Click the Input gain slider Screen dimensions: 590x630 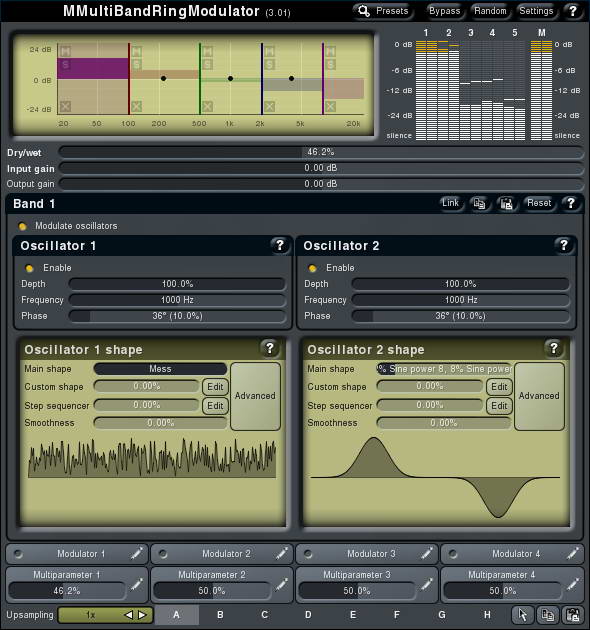(321, 168)
